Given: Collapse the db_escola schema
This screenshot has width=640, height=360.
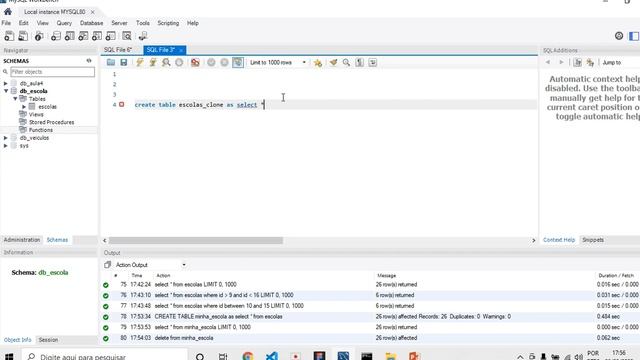Looking at the screenshot, I should 6,91.
